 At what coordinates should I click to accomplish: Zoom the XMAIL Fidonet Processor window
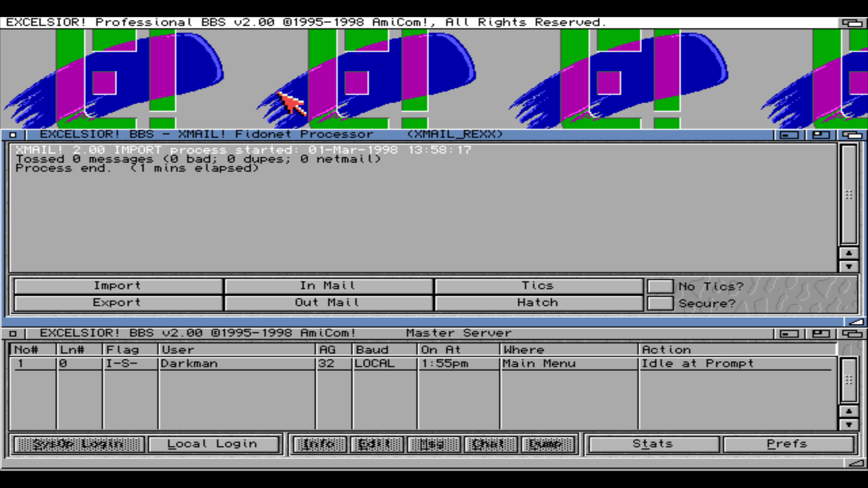821,135
